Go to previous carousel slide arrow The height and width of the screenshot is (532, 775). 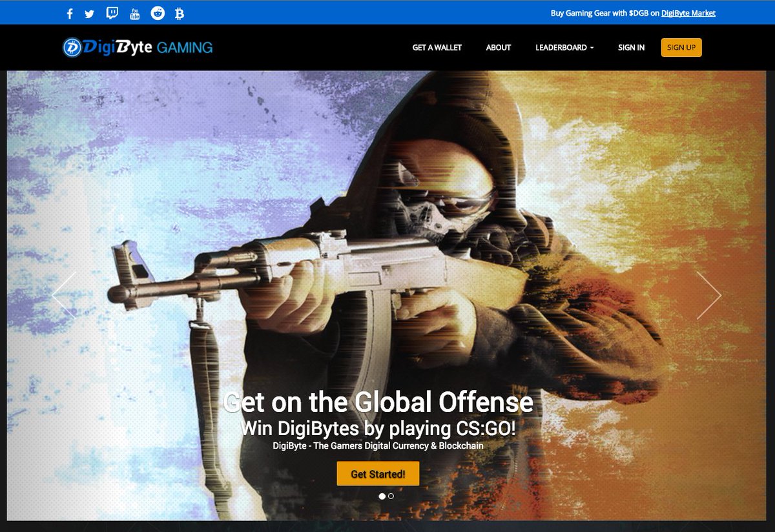pyautogui.click(x=64, y=295)
